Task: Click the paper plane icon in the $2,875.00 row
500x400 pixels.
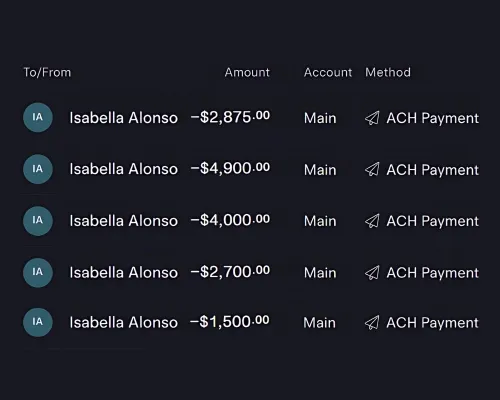Action: tap(372, 118)
